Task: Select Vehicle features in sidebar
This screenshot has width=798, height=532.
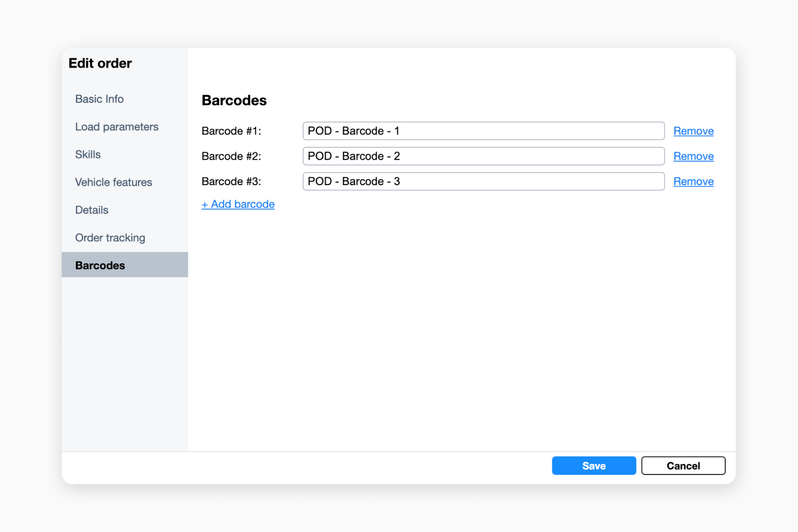Action: (113, 182)
